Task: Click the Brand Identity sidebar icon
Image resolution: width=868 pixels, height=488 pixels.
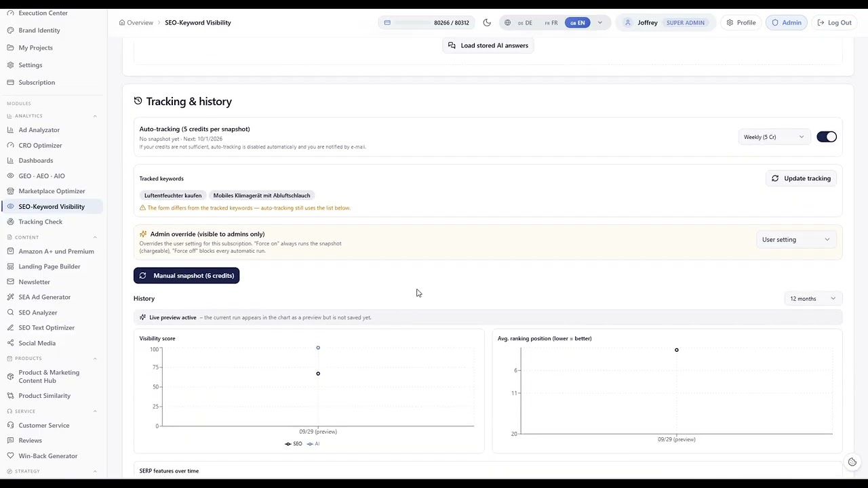Action: [11, 30]
